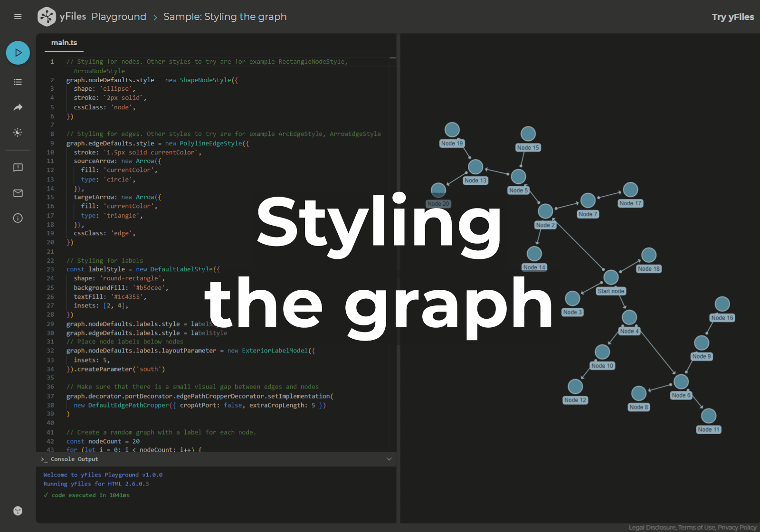This screenshot has width=760, height=532.
Task: Open the feedback dialog from the sidebar
Action: pyautogui.click(x=18, y=167)
